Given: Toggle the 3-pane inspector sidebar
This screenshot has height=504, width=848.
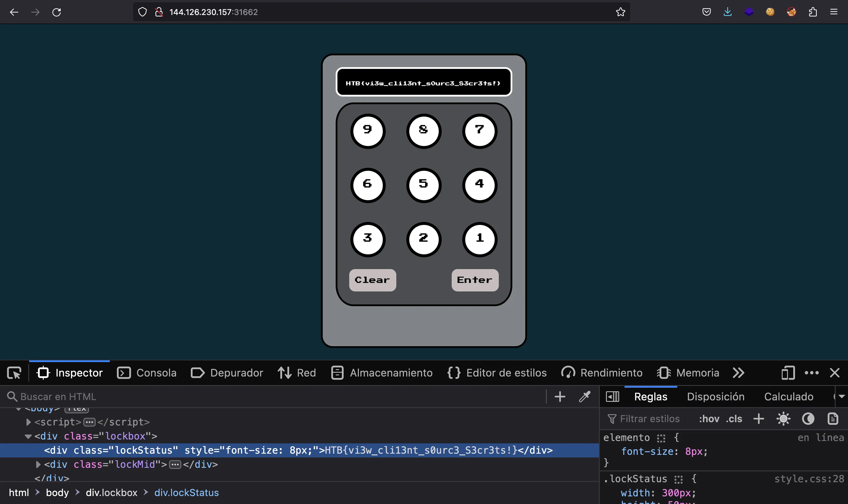Looking at the screenshot, I should click(x=612, y=396).
